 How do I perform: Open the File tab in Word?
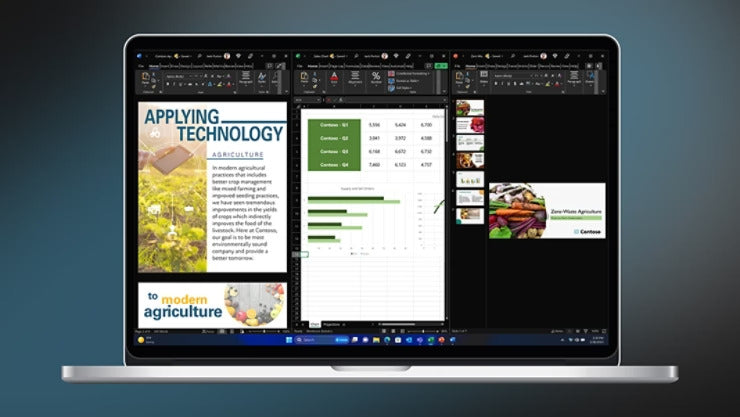[x=140, y=66]
